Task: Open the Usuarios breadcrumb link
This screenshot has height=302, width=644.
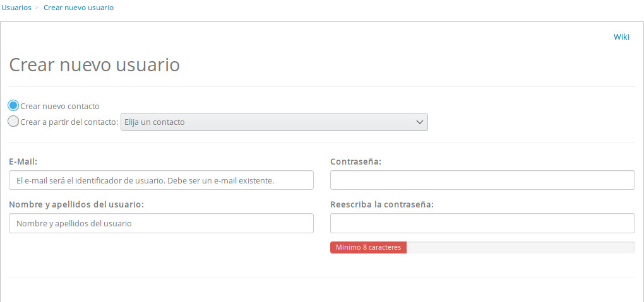Action: (x=16, y=8)
